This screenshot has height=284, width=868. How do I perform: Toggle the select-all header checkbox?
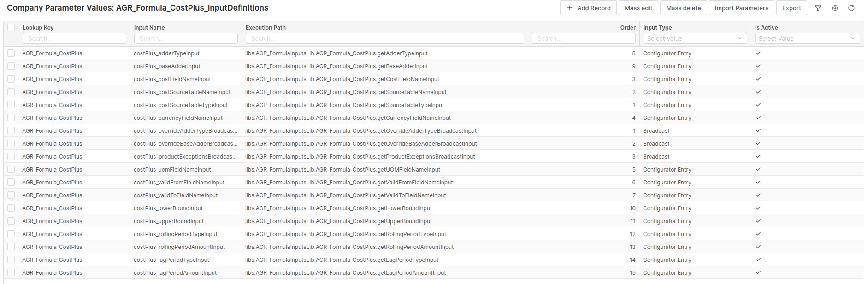pos(11,28)
